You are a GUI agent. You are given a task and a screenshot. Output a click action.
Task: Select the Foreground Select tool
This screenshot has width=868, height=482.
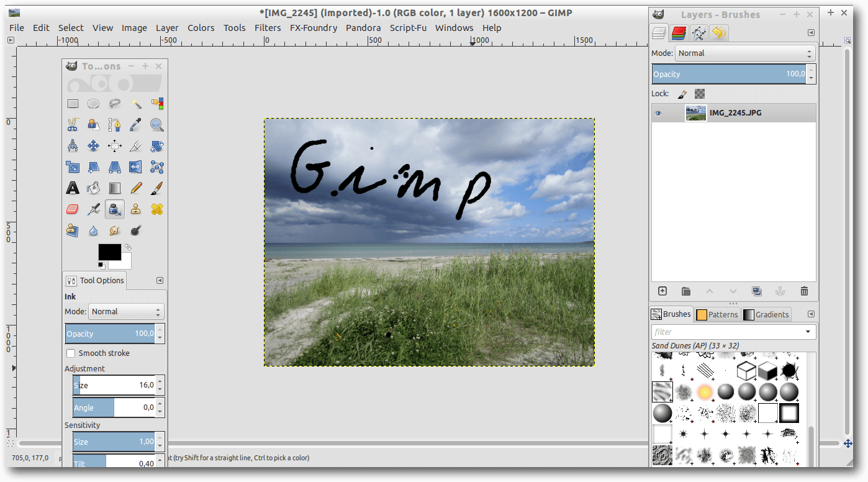tap(93, 125)
